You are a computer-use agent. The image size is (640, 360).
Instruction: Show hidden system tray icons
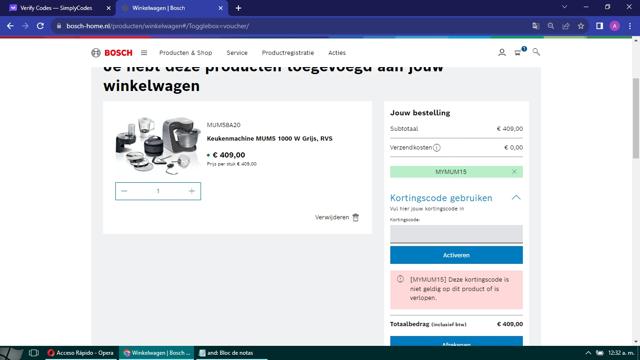pos(588,353)
